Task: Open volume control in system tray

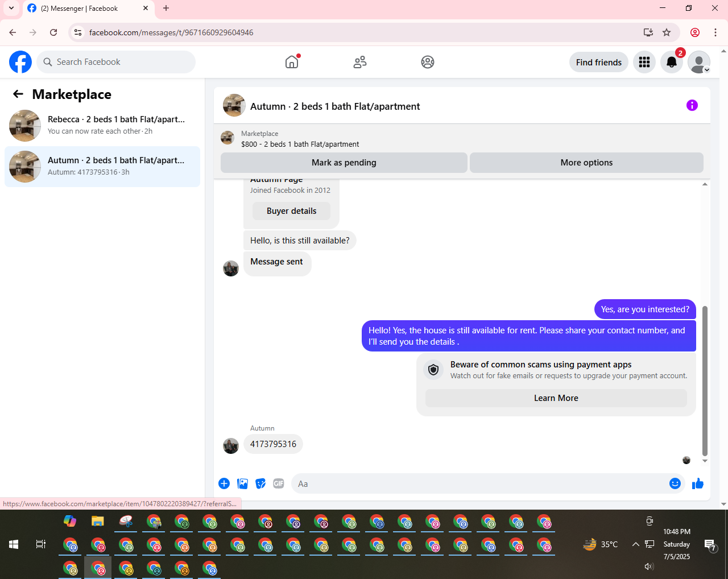Action: [x=649, y=566]
